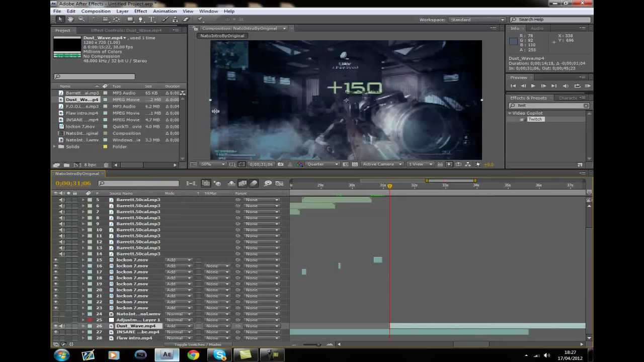
Task: Open the File menu
Action: (57, 11)
